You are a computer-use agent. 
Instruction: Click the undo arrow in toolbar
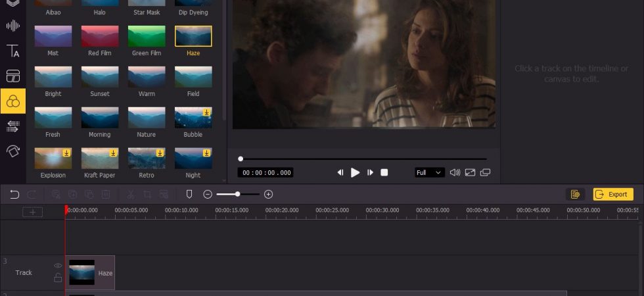coord(14,195)
